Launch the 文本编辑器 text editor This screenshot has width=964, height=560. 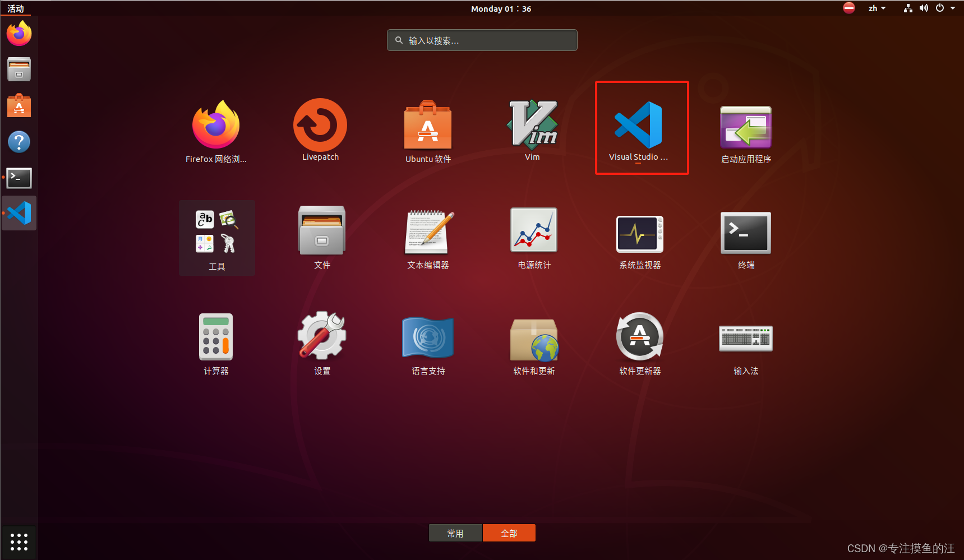(x=428, y=232)
